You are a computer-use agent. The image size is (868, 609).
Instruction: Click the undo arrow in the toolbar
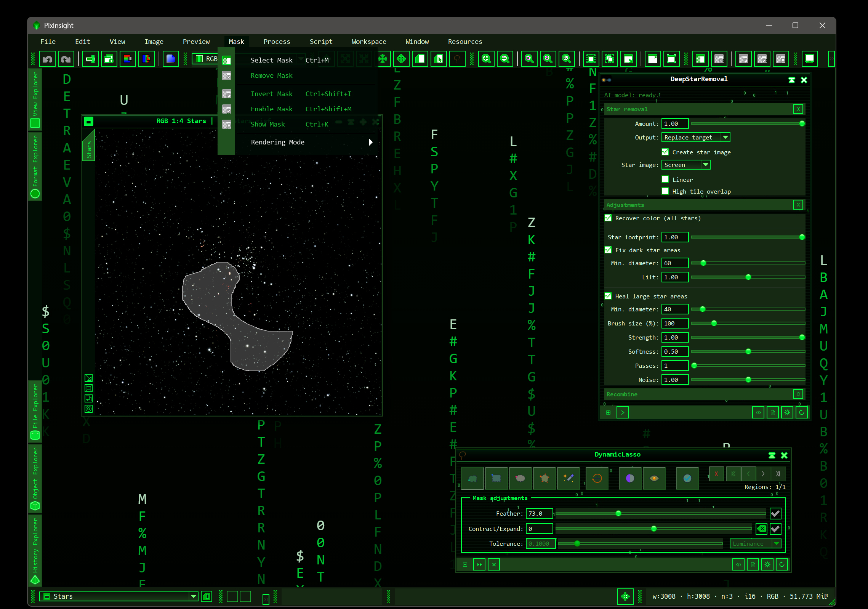[x=47, y=59]
